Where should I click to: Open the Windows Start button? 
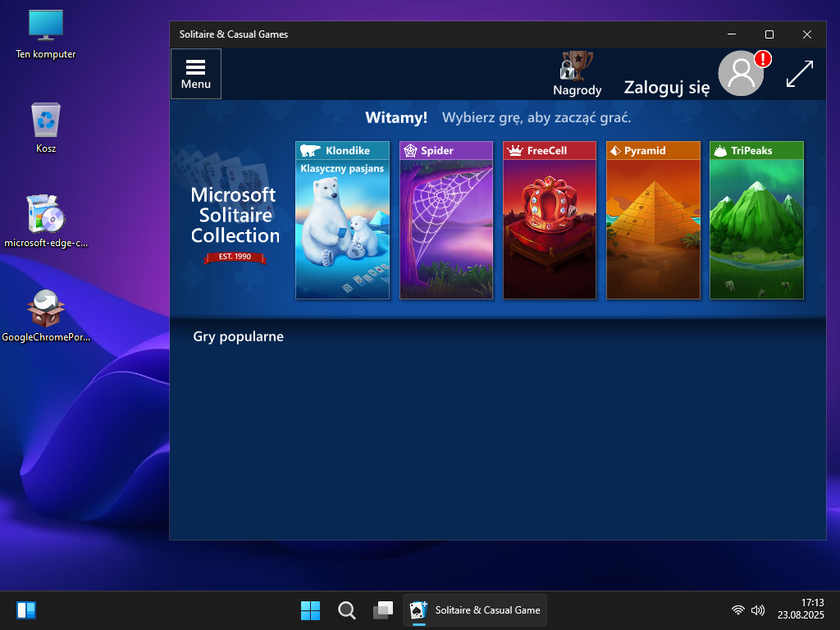coord(310,610)
